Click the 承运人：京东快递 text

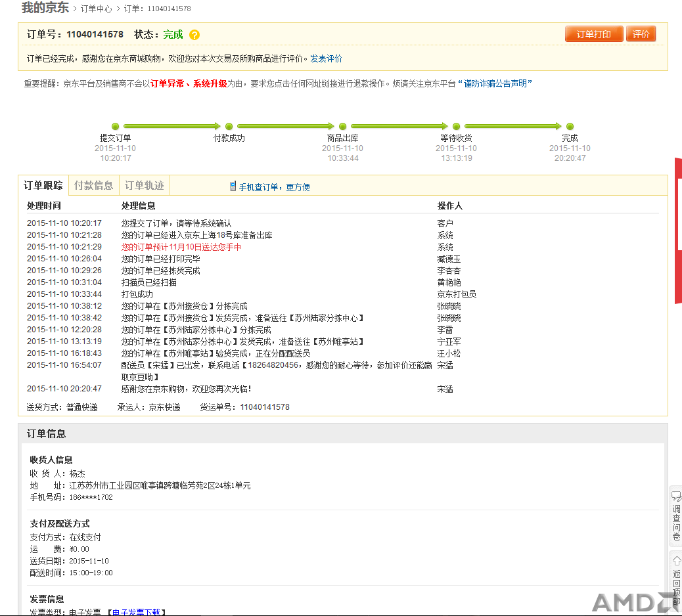(148, 407)
